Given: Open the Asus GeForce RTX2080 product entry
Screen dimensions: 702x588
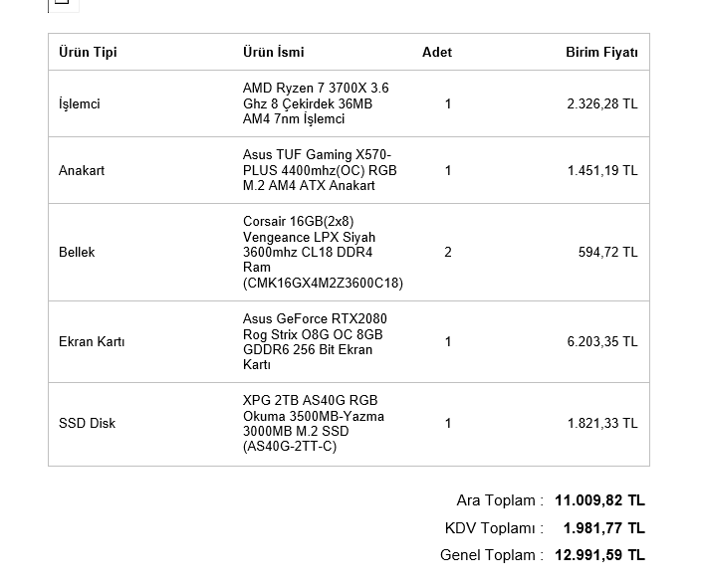Looking at the screenshot, I should (x=315, y=341).
